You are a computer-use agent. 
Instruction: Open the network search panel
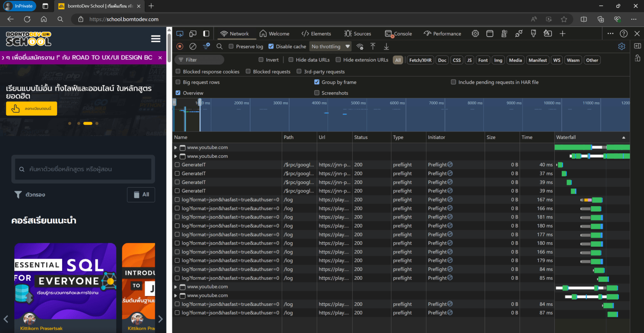tap(219, 46)
